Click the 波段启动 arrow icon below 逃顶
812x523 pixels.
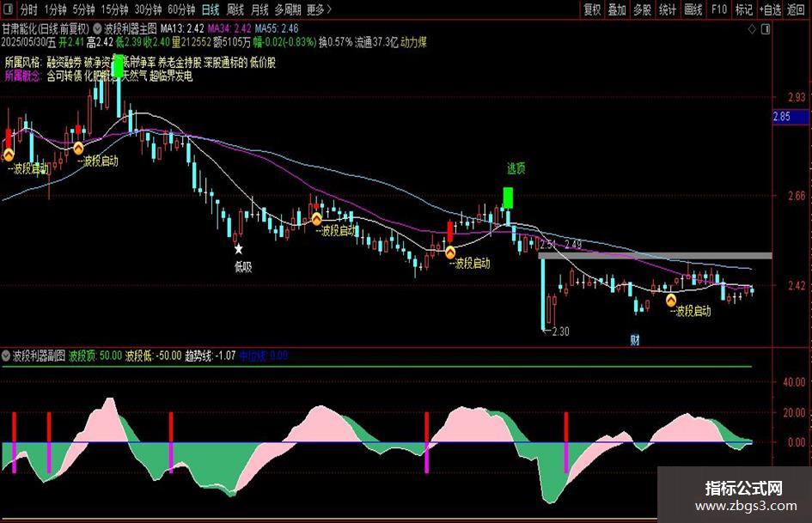pos(450,252)
